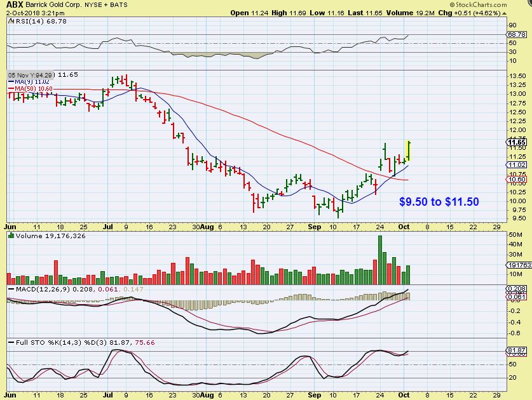
Task: Click the 11.02 moving average flag
Action: 516,164
